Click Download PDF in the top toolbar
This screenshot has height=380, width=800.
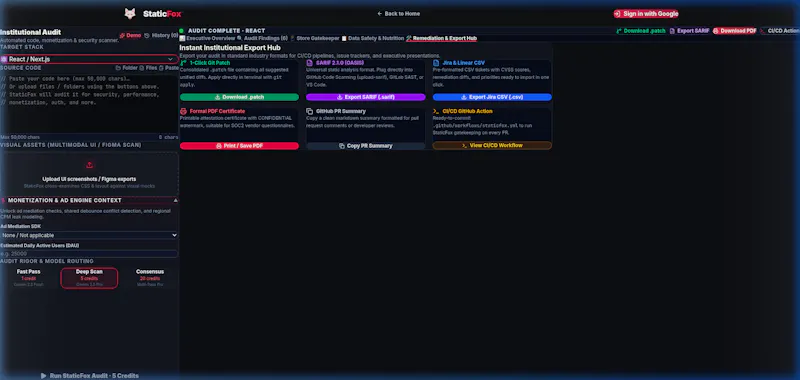(735, 31)
